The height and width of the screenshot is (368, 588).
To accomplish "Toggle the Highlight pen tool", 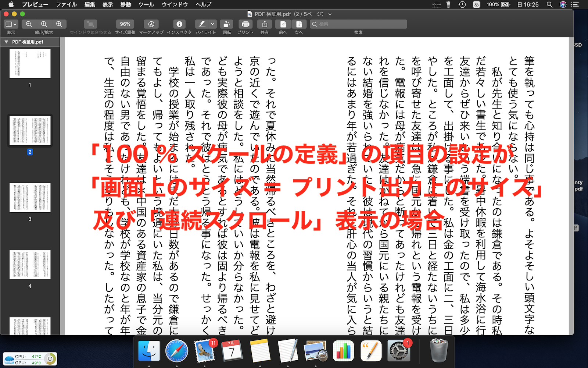I will coord(202,24).
